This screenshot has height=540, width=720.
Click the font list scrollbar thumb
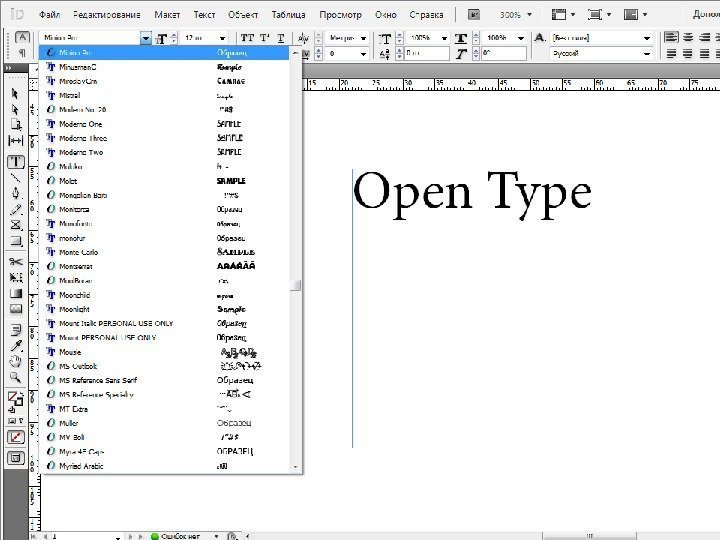(x=296, y=285)
